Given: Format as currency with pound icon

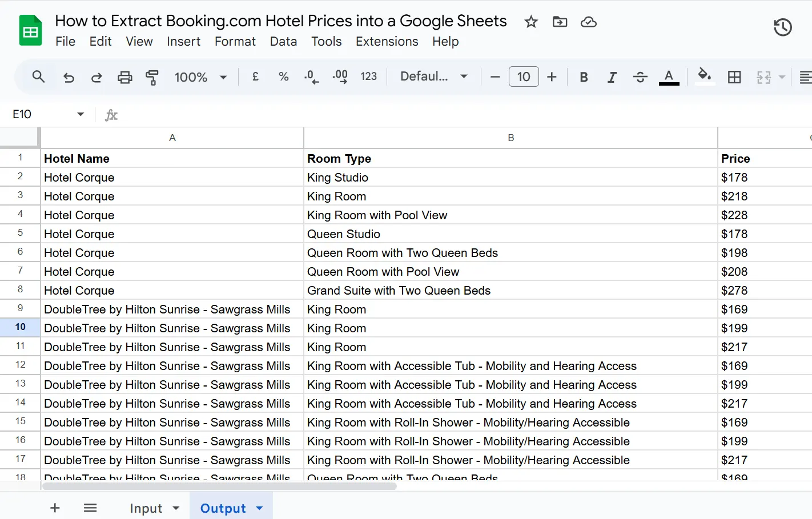Looking at the screenshot, I should coord(255,77).
